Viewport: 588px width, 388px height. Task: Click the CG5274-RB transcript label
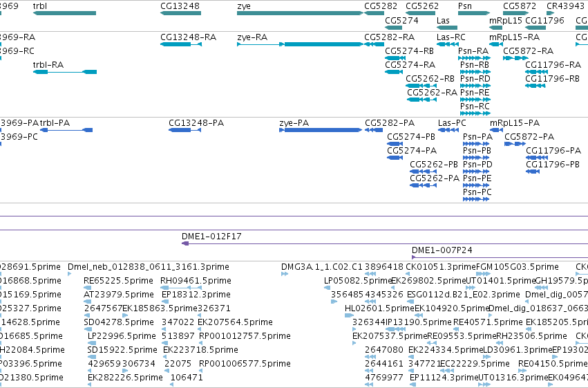(x=410, y=51)
